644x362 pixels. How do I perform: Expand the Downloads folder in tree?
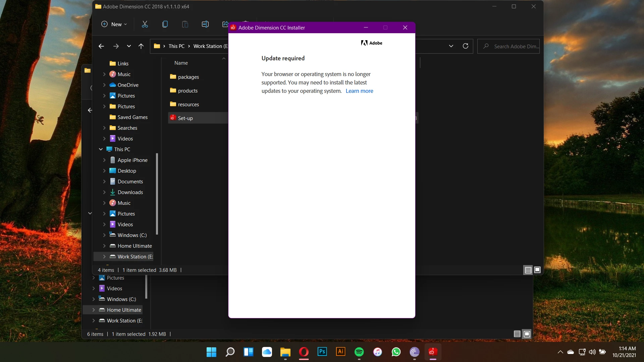(x=104, y=192)
